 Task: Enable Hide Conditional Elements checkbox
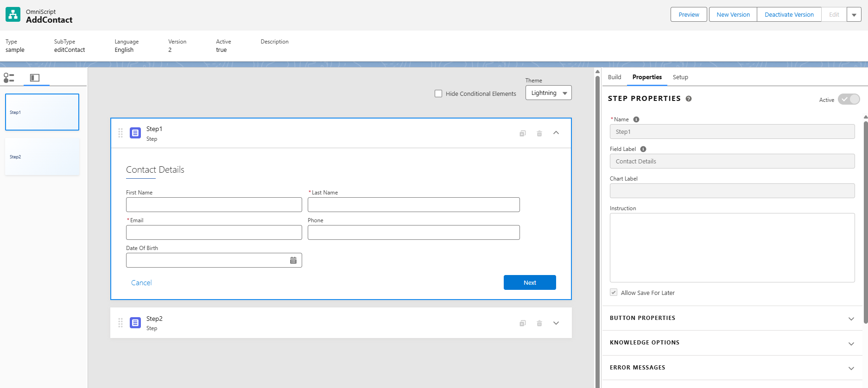coord(438,94)
